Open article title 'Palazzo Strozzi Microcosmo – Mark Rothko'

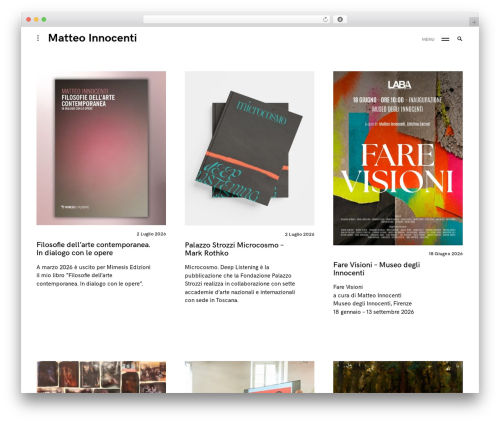(x=234, y=249)
